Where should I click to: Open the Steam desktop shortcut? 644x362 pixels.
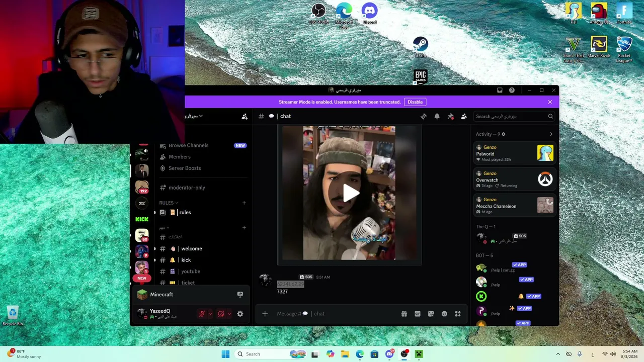pos(421,47)
